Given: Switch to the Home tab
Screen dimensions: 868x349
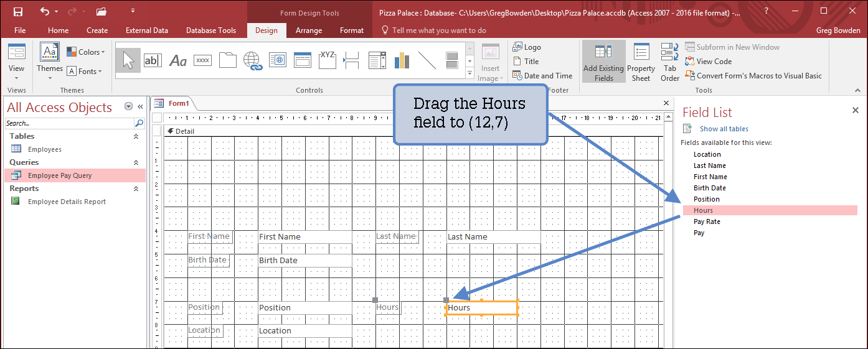Looking at the screenshot, I should point(59,30).
